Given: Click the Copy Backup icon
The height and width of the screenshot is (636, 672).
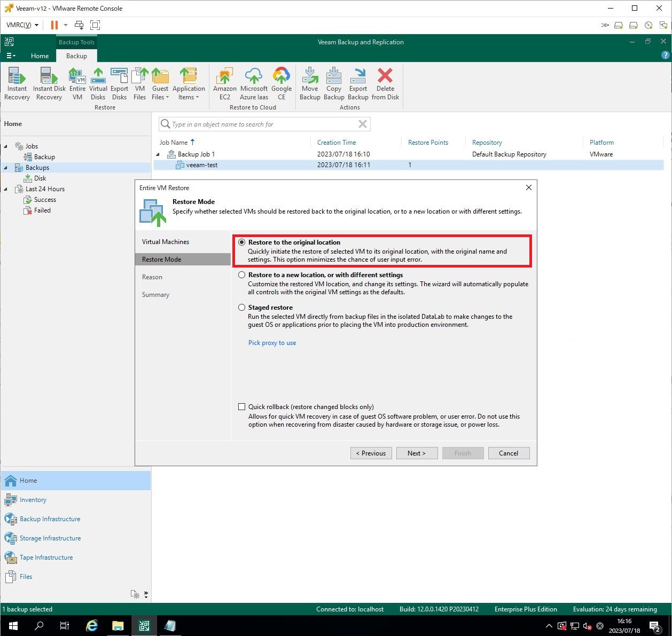Looking at the screenshot, I should [334, 83].
